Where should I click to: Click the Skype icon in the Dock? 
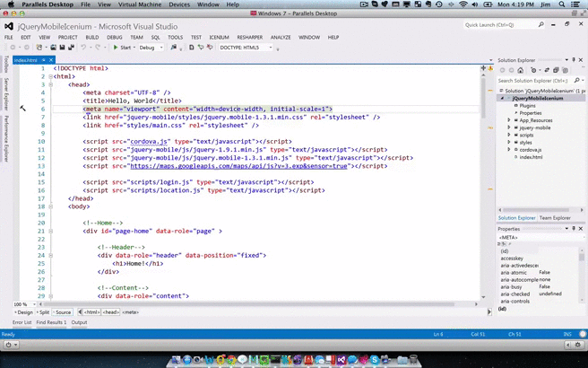coord(374,360)
